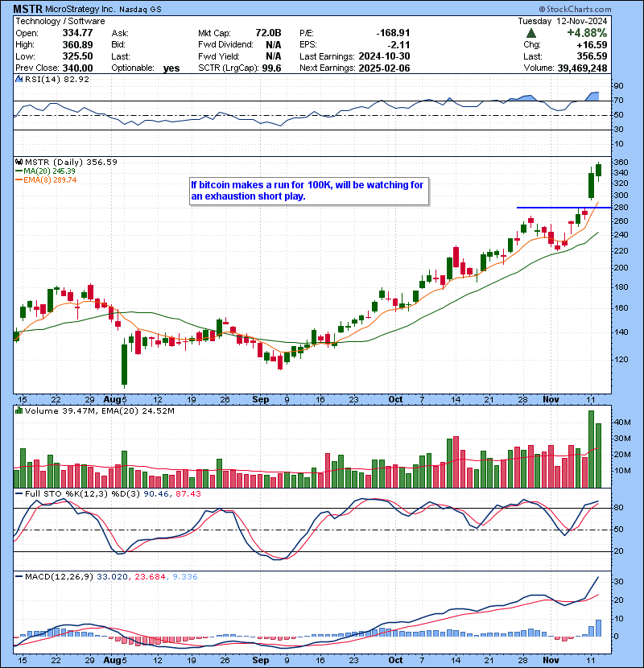
Task: Click the stochastic %D value 87.43
Action: 188,493
